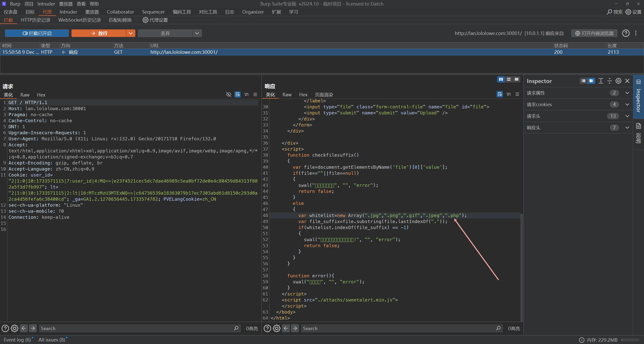The image size is (644, 344).
Task: Click the hide non-printable eye-slash icon in request pane
Action: [228, 95]
